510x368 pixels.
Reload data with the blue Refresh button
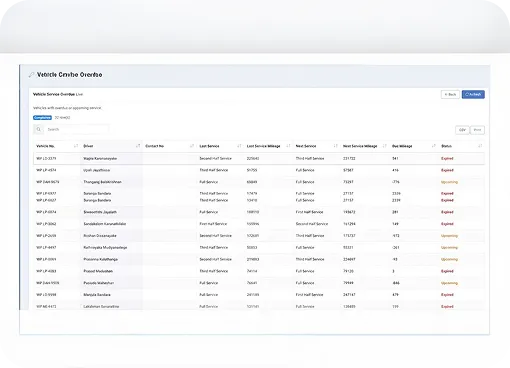473,95
